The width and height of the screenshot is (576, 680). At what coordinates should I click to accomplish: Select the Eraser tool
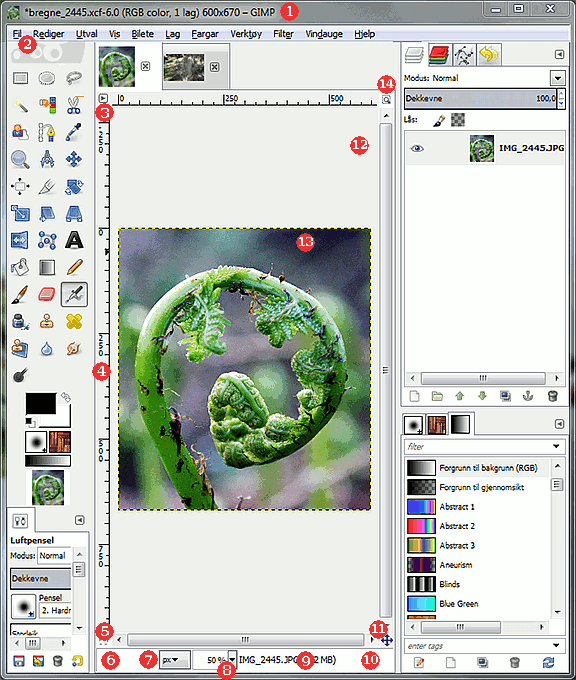coord(47,294)
